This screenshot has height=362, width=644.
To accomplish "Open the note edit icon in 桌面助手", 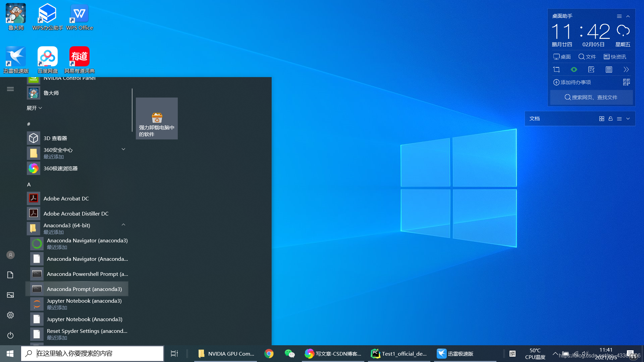I will pyautogui.click(x=591, y=69).
